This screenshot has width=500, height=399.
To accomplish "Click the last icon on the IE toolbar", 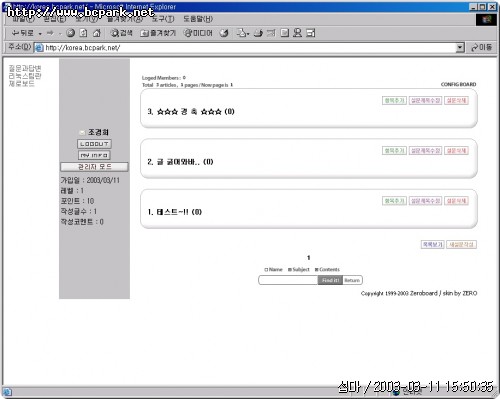I will [311, 33].
